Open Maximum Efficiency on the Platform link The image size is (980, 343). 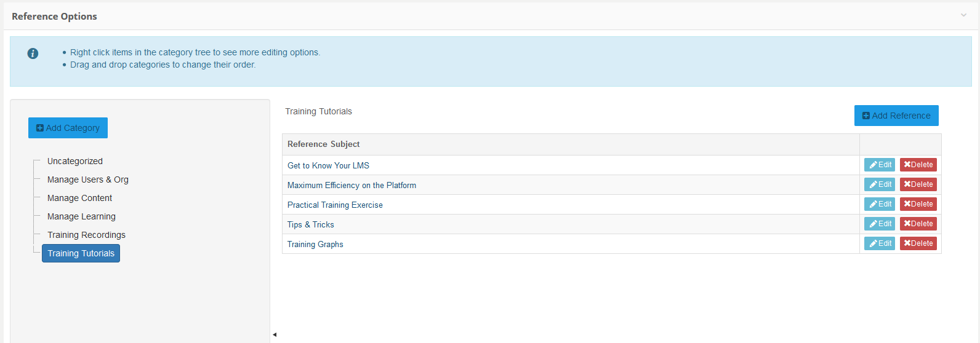(351, 185)
